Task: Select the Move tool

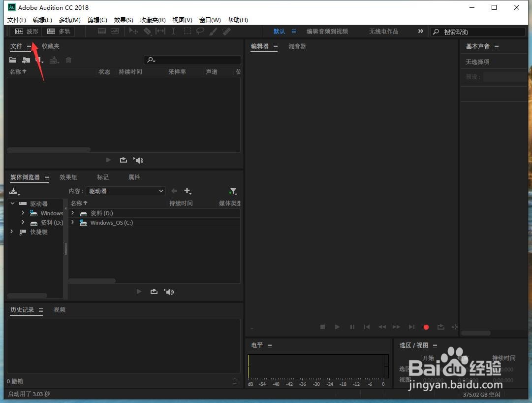Action: 133,31
